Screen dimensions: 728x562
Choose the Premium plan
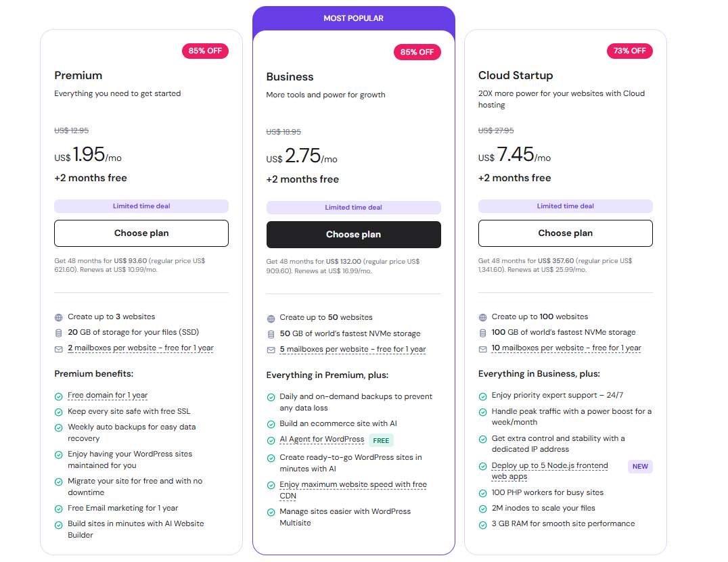pos(141,233)
